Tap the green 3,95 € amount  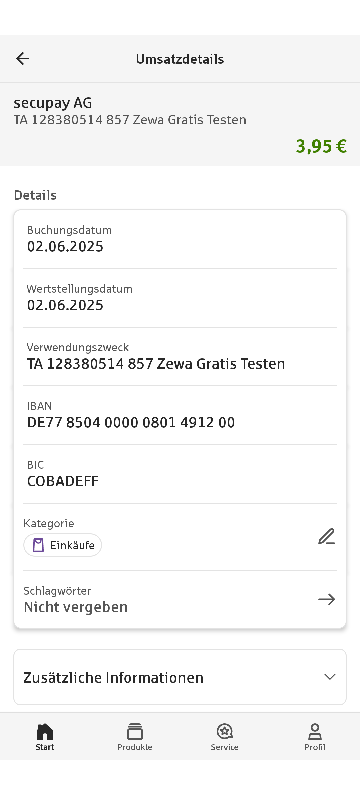tap(321, 146)
